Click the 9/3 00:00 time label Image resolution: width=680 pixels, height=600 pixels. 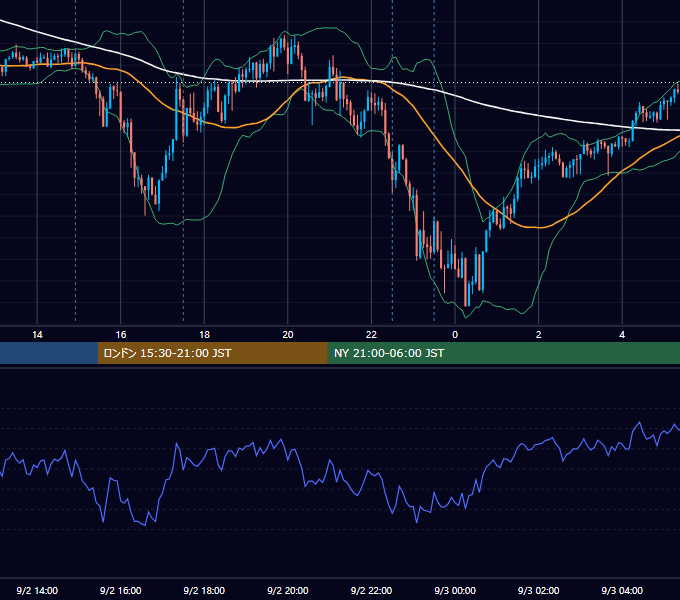pyautogui.click(x=455, y=590)
